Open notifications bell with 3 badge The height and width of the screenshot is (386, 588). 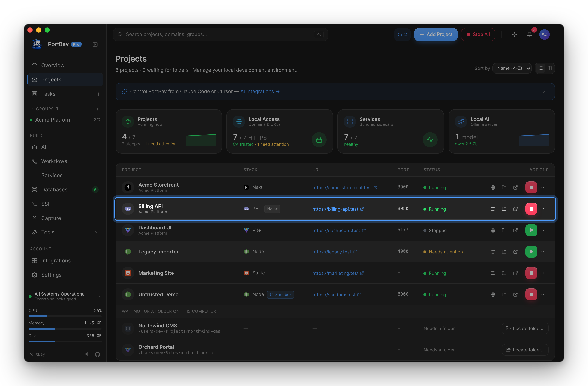[x=529, y=34]
